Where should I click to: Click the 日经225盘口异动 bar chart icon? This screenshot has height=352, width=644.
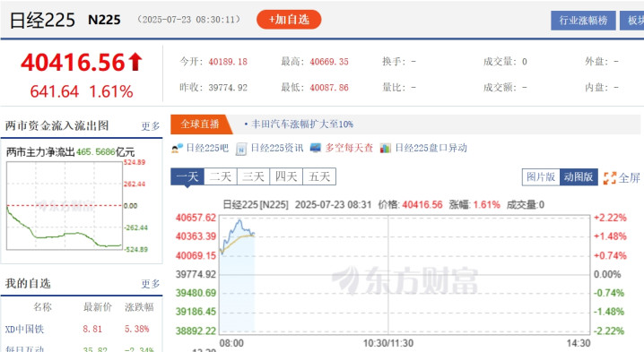386,148
